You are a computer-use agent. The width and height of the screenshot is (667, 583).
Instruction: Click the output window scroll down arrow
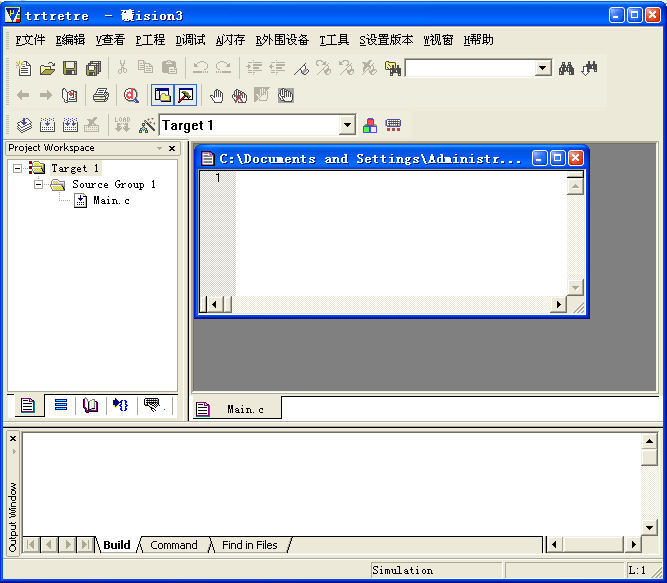tap(649, 528)
